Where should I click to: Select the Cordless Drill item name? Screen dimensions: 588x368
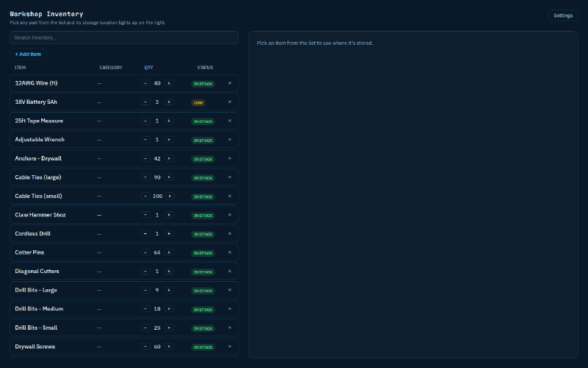coord(32,233)
